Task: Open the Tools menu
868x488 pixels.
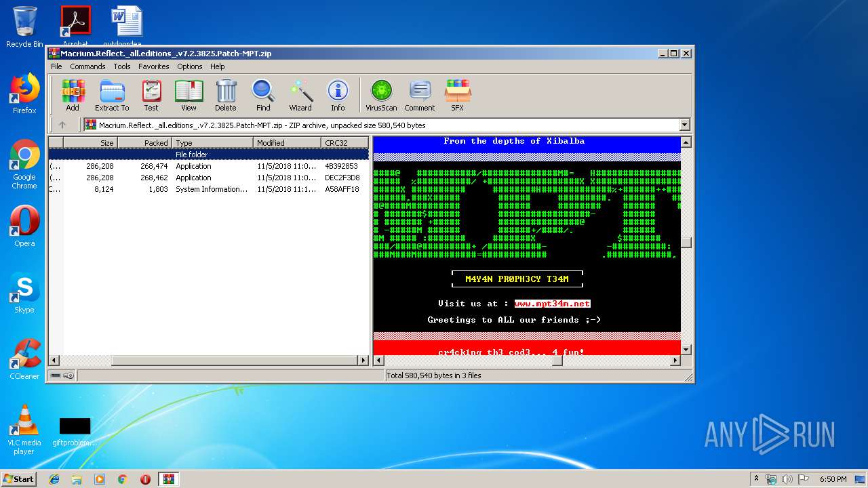Action: [122, 66]
